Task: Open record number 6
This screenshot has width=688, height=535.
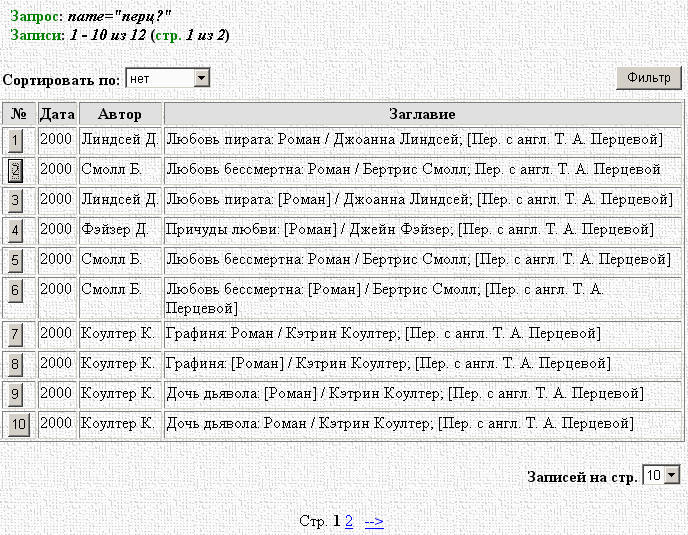Action: pyautogui.click(x=16, y=291)
